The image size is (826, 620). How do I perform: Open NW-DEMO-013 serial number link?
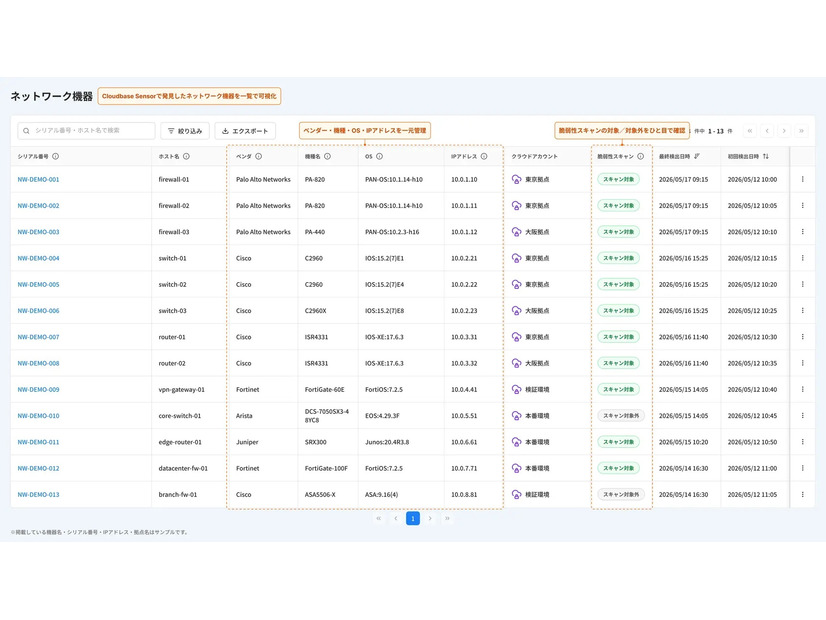pyautogui.click(x=38, y=495)
